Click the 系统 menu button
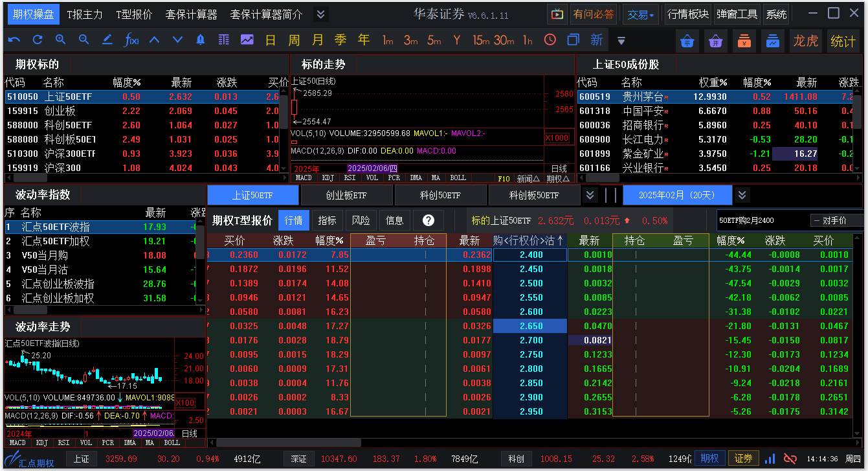 coord(776,14)
